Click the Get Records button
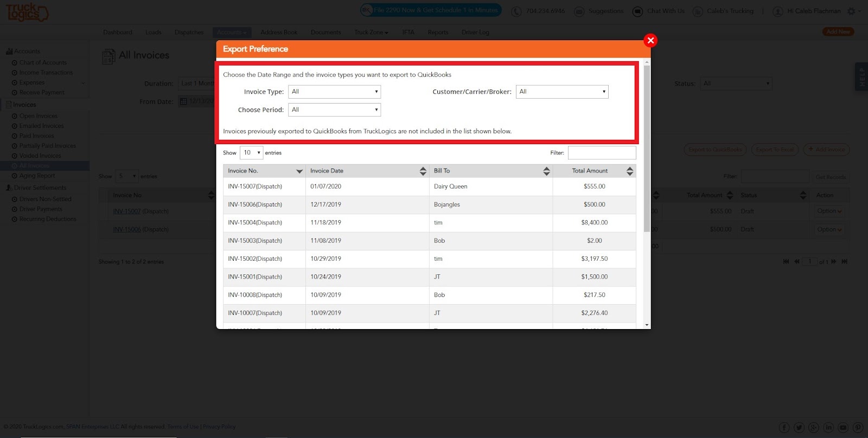Viewport: 868px width, 438px height. [x=831, y=177]
